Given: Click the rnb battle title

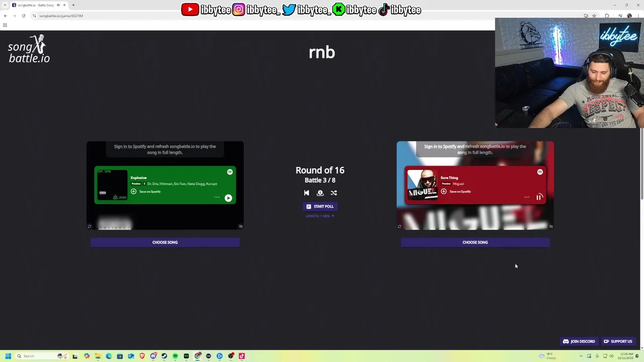Looking at the screenshot, I should point(322,52).
